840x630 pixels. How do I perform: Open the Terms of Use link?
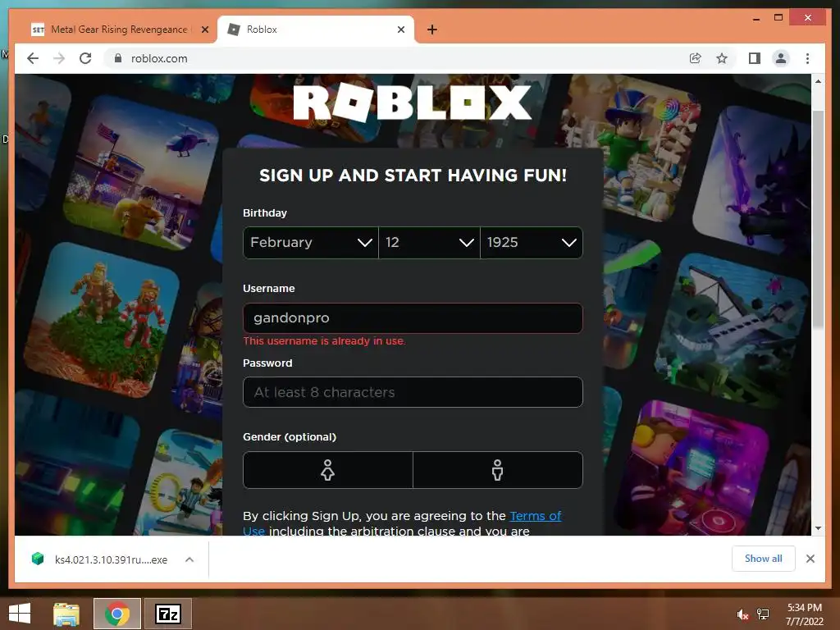(x=535, y=516)
